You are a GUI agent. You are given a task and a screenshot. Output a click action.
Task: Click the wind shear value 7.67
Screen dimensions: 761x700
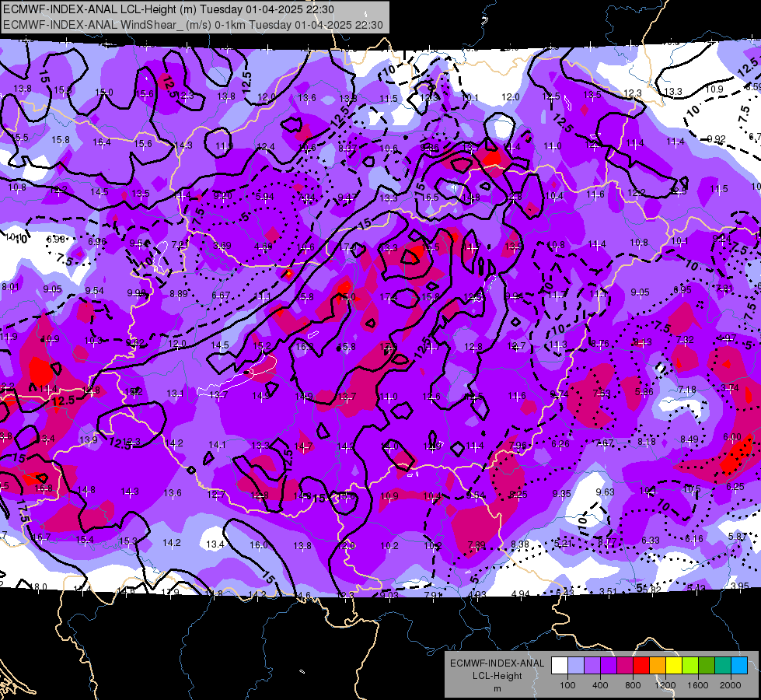tap(605, 443)
